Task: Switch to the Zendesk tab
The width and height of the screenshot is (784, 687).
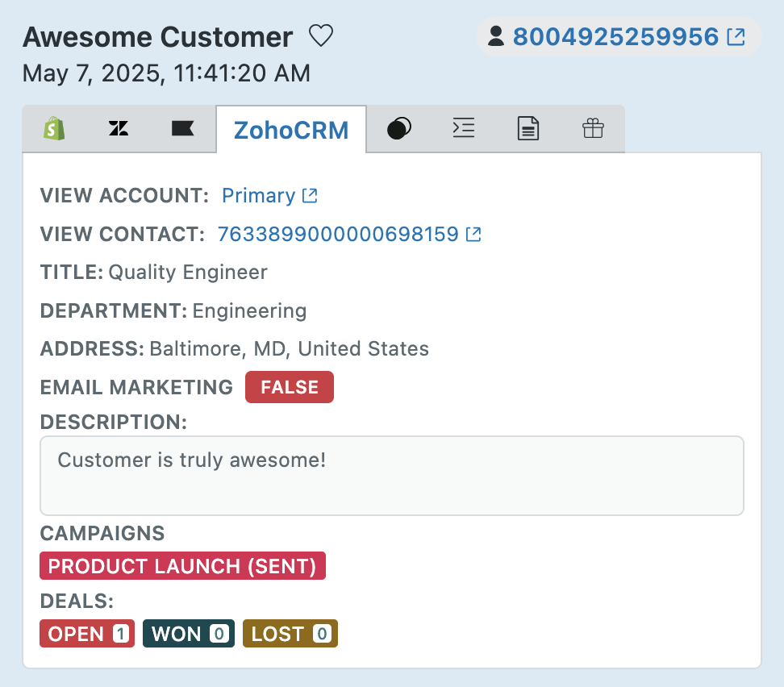Action: coord(119,129)
